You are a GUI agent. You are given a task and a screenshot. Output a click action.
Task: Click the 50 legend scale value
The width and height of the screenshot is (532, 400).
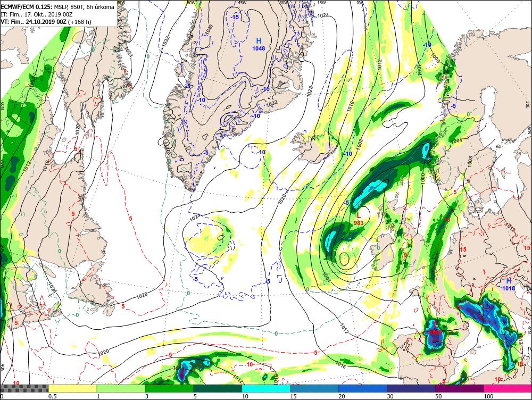pos(438,396)
